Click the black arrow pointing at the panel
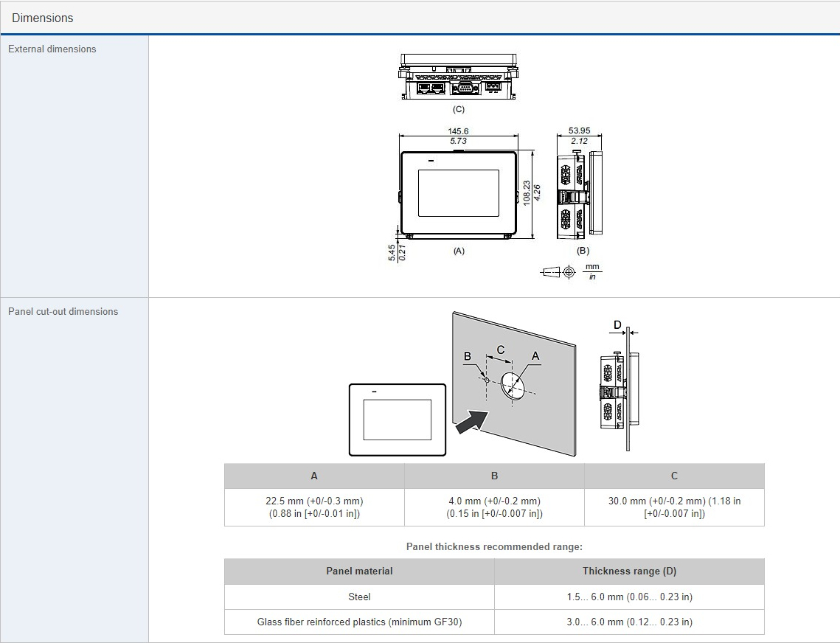840x643 pixels. pos(472,423)
